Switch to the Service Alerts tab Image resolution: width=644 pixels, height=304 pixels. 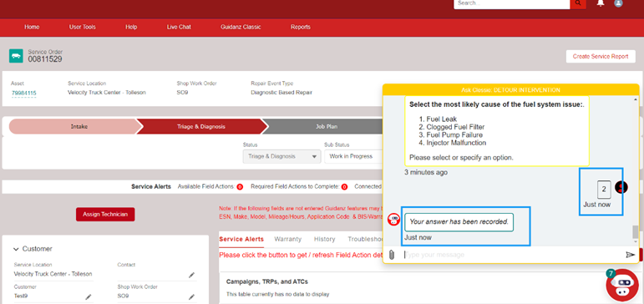point(241,239)
